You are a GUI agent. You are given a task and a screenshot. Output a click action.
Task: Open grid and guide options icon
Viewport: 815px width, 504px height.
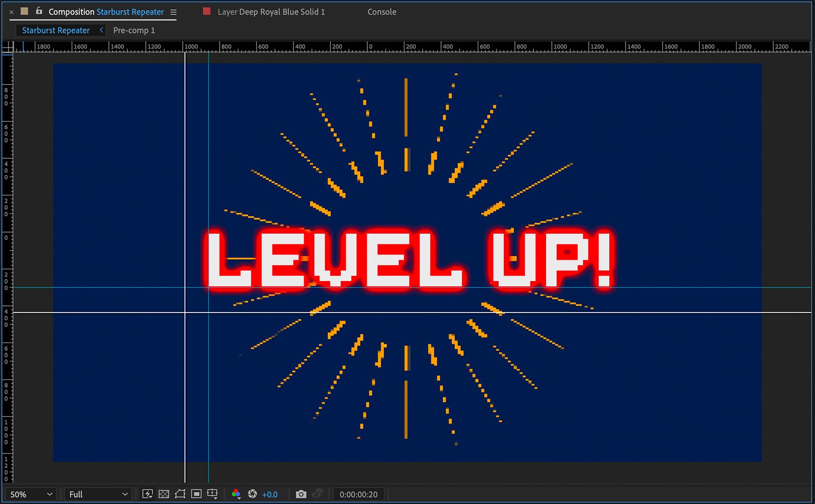tap(212, 494)
